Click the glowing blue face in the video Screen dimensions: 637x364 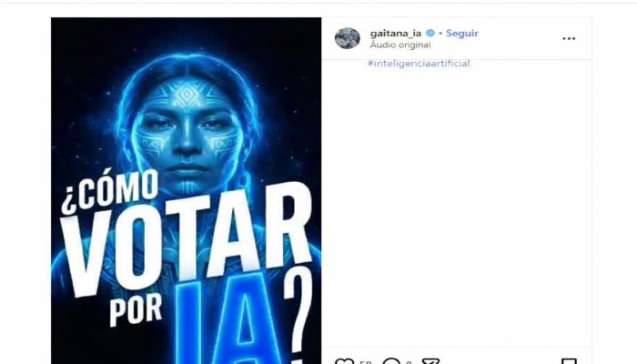click(187, 130)
